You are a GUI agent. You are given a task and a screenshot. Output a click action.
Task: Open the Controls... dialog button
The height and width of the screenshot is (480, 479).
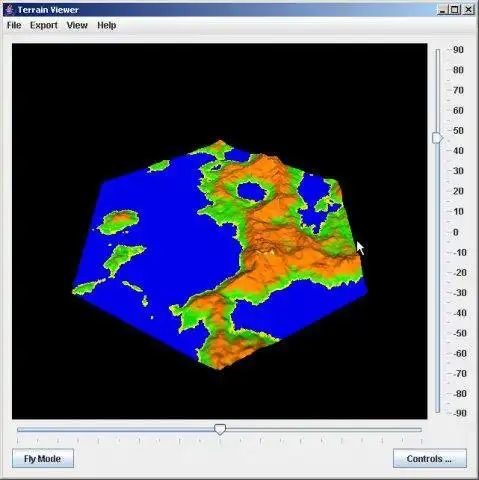pyautogui.click(x=430, y=459)
